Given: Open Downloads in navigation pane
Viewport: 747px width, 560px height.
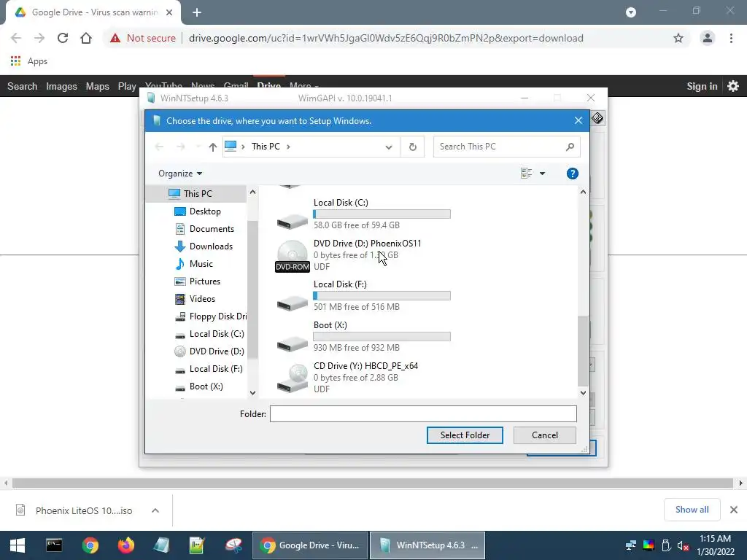Looking at the screenshot, I should tap(211, 246).
